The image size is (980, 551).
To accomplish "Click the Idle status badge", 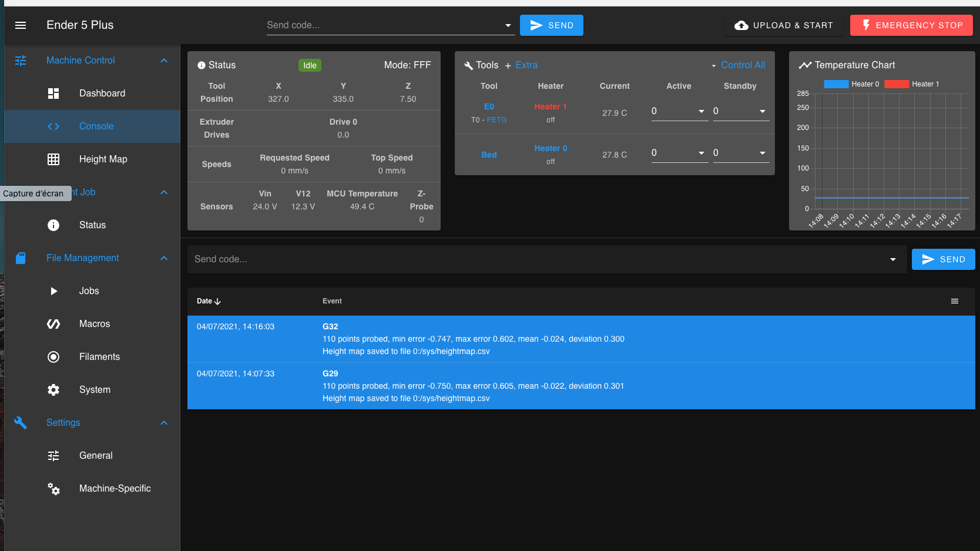I will (310, 65).
